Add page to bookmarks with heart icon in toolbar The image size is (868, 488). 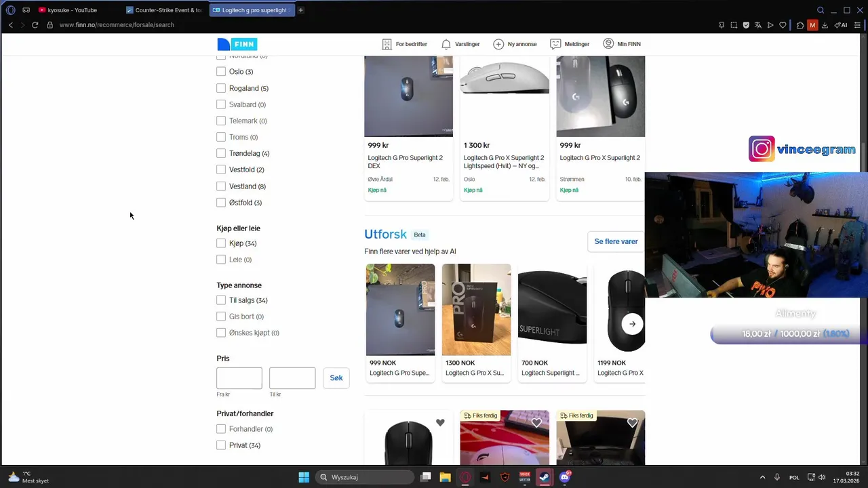point(783,25)
